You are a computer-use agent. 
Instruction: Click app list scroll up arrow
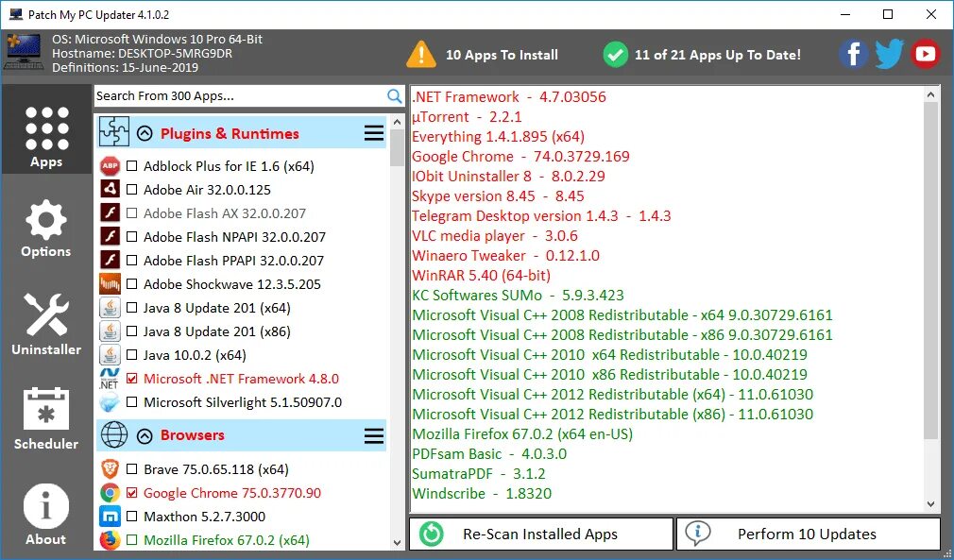398,121
